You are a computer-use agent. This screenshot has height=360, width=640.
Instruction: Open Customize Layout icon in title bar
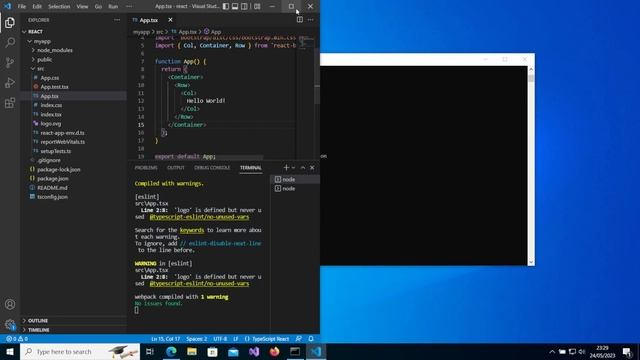[257, 6]
